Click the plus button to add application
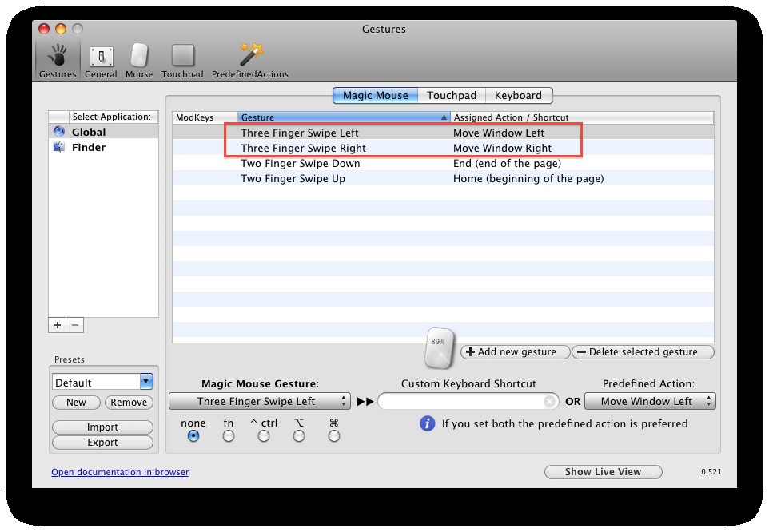Viewport: 769px width, 532px height. (x=58, y=325)
